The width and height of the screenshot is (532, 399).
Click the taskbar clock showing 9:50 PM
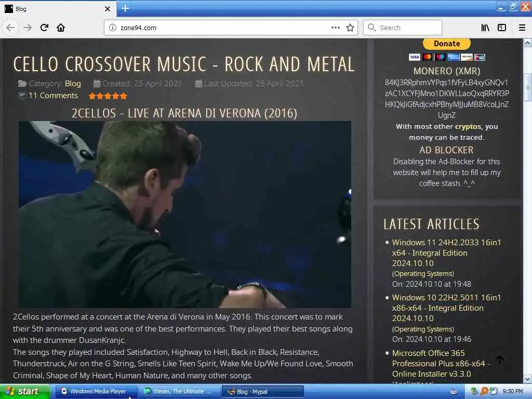512,392
